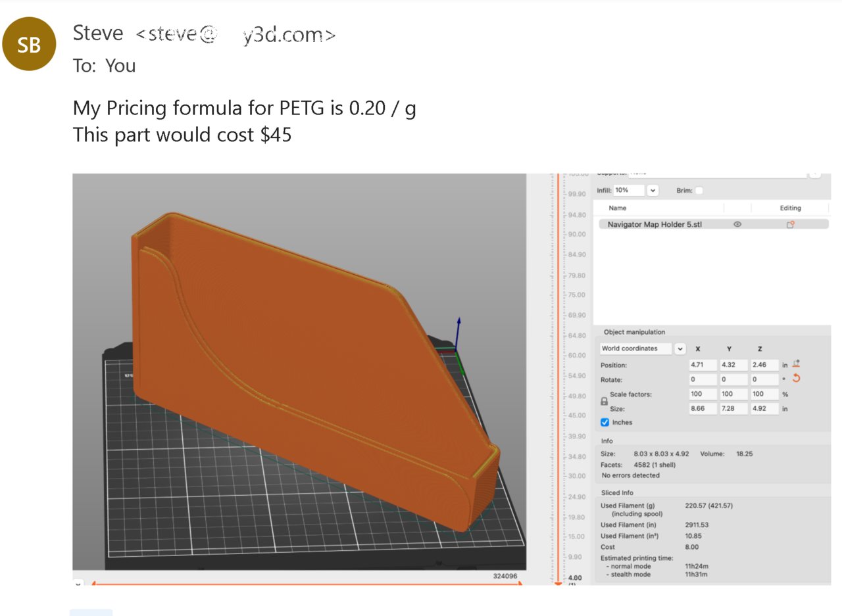This screenshot has width=842, height=616.
Task: Click the used filament value 220.57 (421.57)
Action: tap(709, 506)
